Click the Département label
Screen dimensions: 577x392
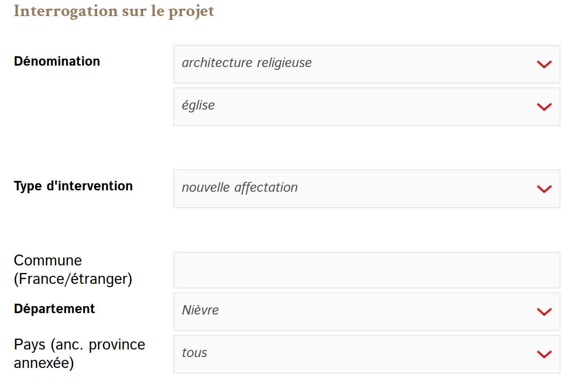(x=54, y=309)
